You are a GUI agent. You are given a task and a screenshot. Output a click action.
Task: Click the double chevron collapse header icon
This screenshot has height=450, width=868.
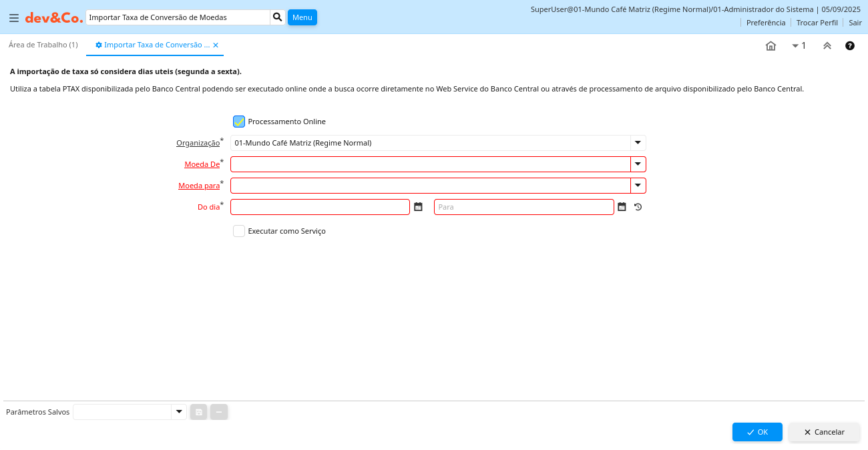point(827,46)
